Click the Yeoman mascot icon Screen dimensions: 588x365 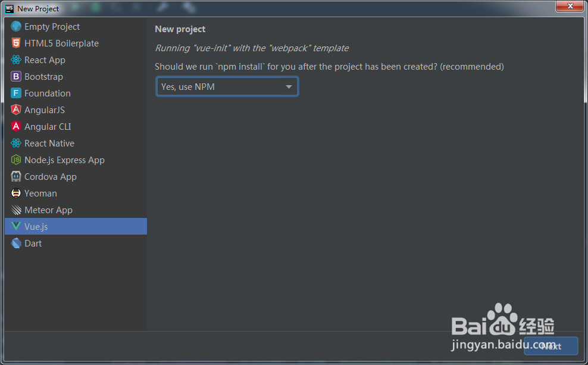tap(16, 194)
